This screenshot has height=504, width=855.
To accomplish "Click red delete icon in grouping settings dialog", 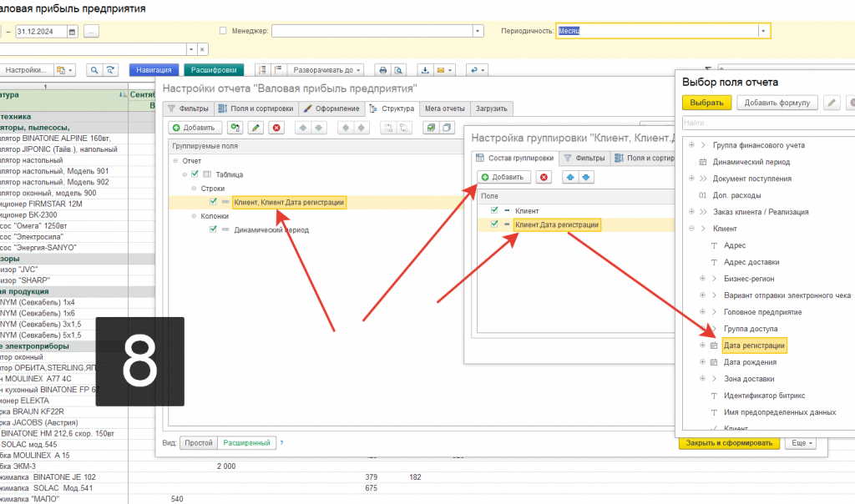I will (x=544, y=177).
